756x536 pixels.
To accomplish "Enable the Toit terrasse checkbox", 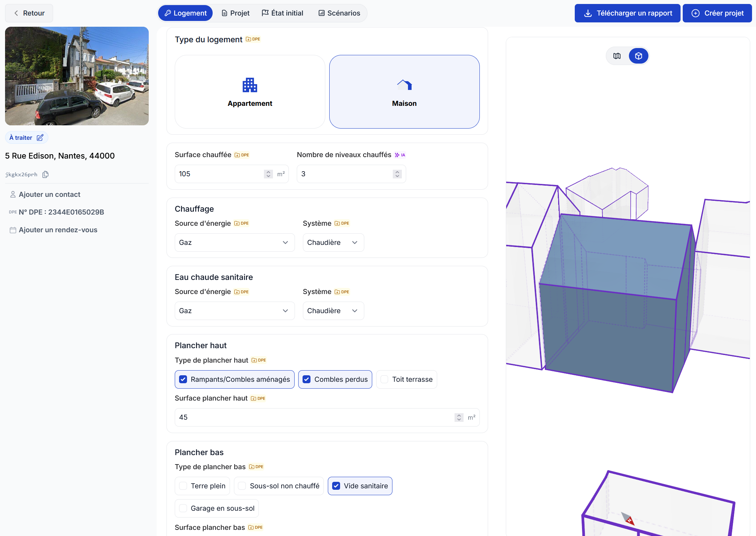I will [x=384, y=379].
